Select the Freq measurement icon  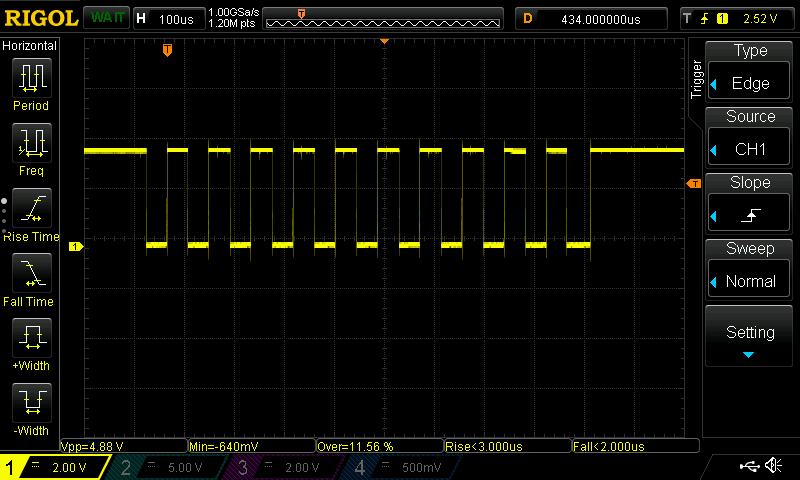coord(31,146)
